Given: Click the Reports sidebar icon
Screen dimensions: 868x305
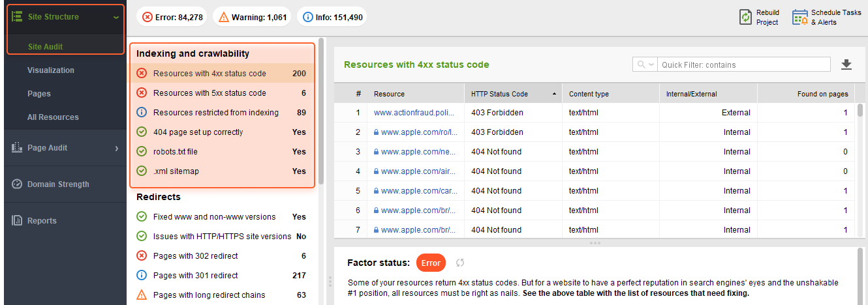Looking at the screenshot, I should point(17,221).
